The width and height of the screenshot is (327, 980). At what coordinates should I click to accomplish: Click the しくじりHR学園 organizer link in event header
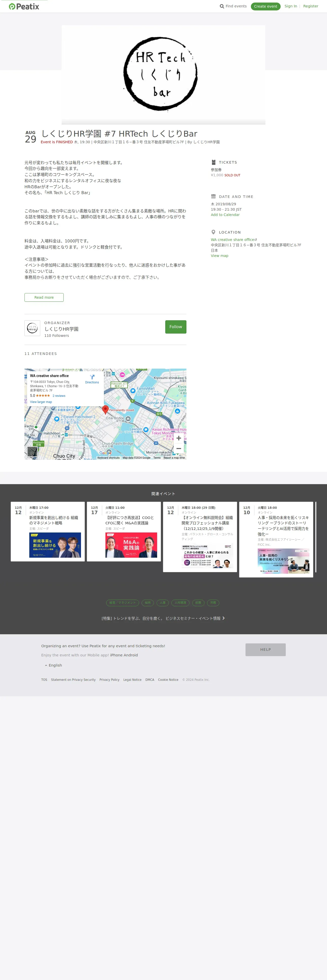[x=206, y=142]
